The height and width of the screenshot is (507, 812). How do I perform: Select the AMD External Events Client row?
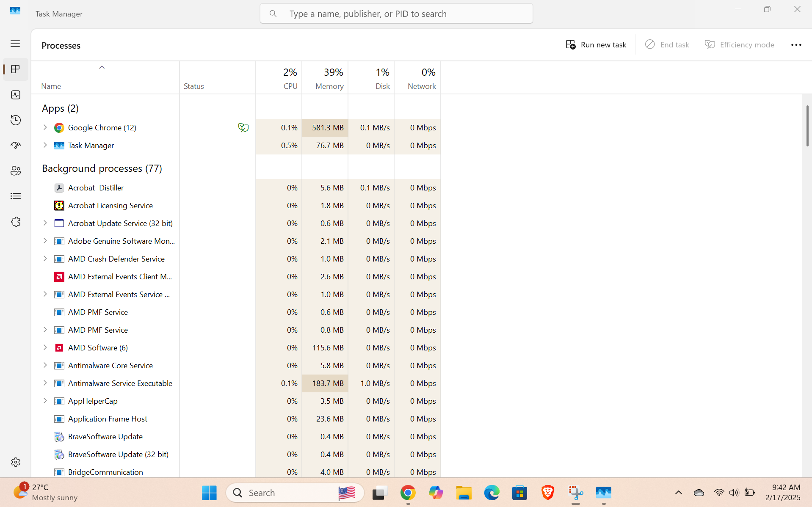pos(236,276)
